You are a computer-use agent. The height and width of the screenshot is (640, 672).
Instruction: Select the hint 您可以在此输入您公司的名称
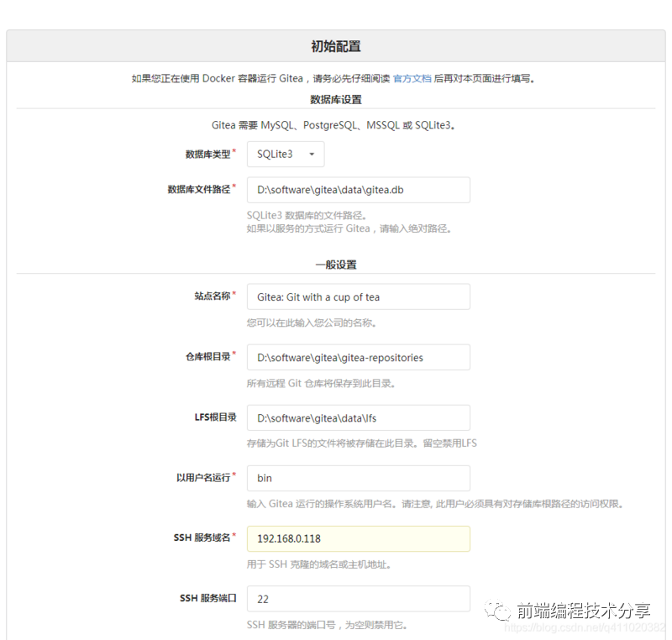pos(312,323)
